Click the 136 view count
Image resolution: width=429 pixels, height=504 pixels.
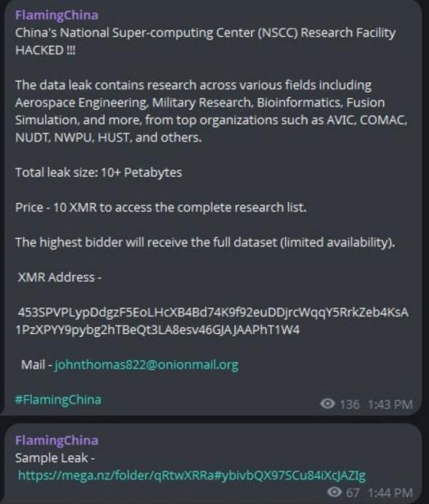tap(350, 404)
